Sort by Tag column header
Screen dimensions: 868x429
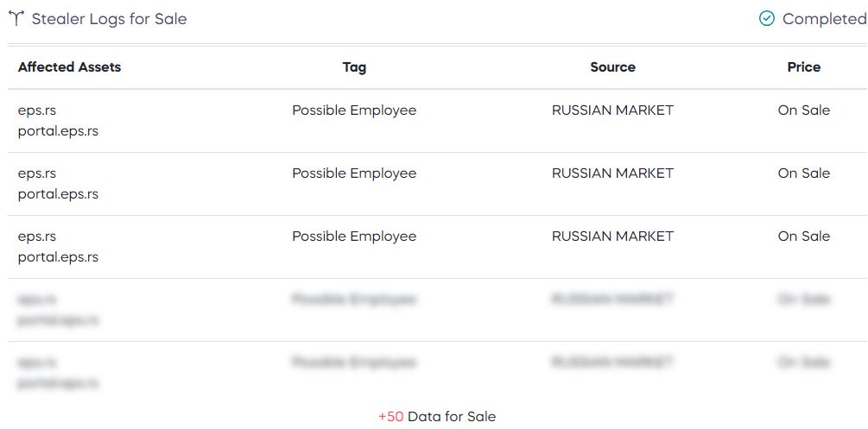354,67
